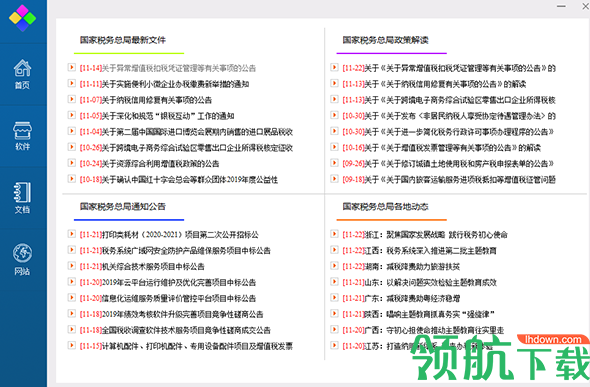Open [11-22]江西:税务系统深入推进第二批主题教育
Image resolution: width=590 pixels, height=387 pixels.
420,250
